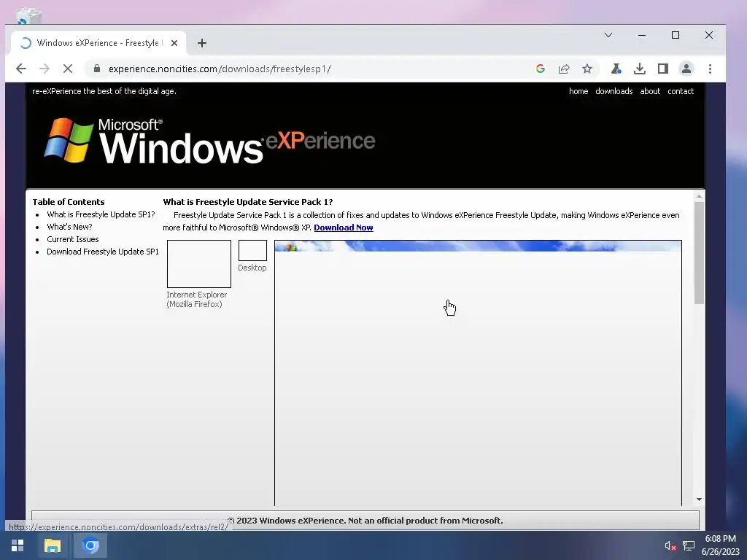Click the greyed-out forward arrow
The width and height of the screenshot is (747, 560).
click(44, 69)
